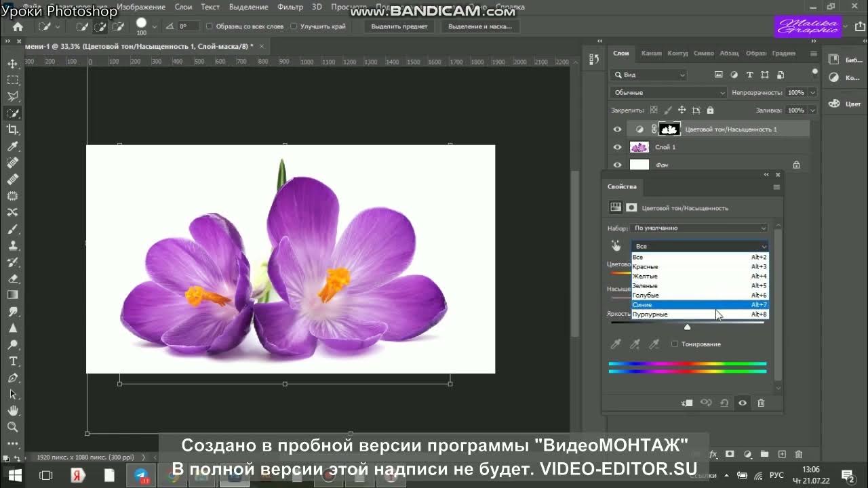Image resolution: width=868 pixels, height=488 pixels.
Task: Click the lock position icon
Action: click(682, 110)
